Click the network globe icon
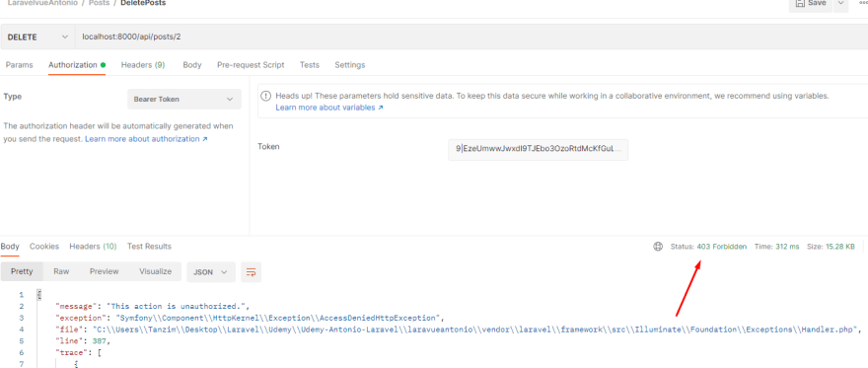 (658, 247)
